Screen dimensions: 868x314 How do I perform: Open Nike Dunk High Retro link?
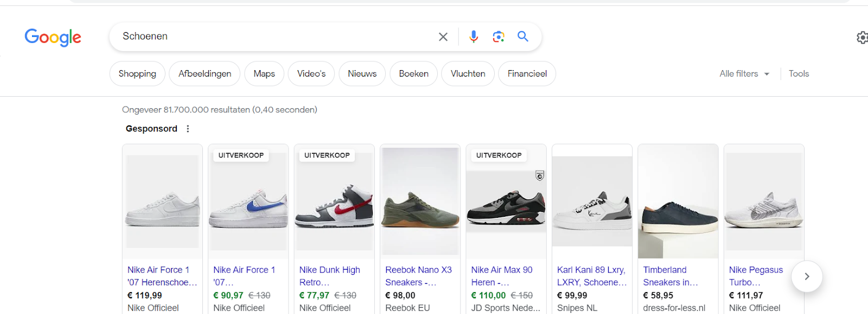click(330, 276)
